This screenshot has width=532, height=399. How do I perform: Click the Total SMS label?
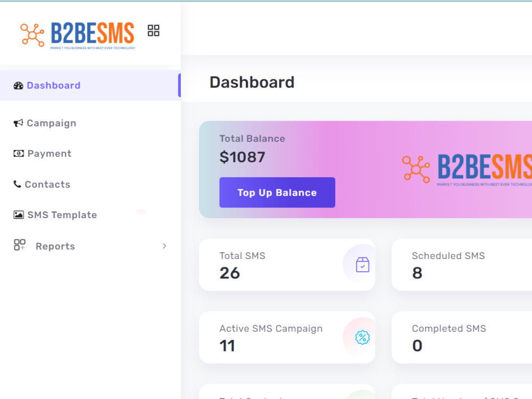(x=242, y=255)
